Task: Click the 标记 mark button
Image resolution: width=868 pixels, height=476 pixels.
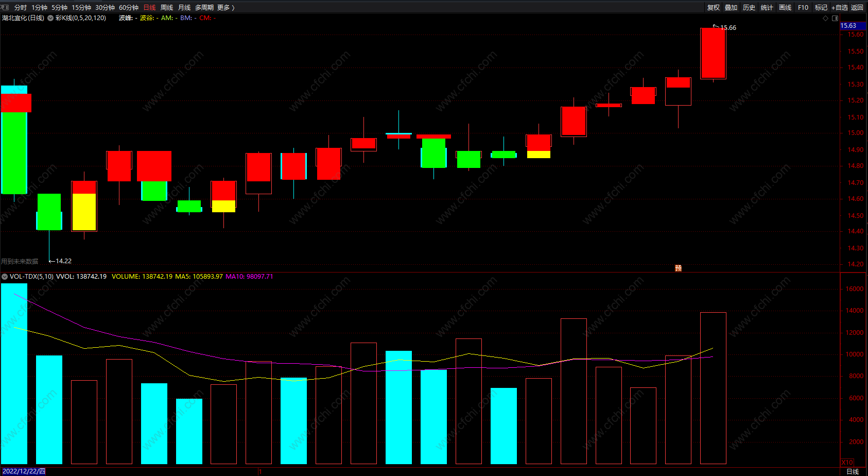Action: tap(821, 7)
